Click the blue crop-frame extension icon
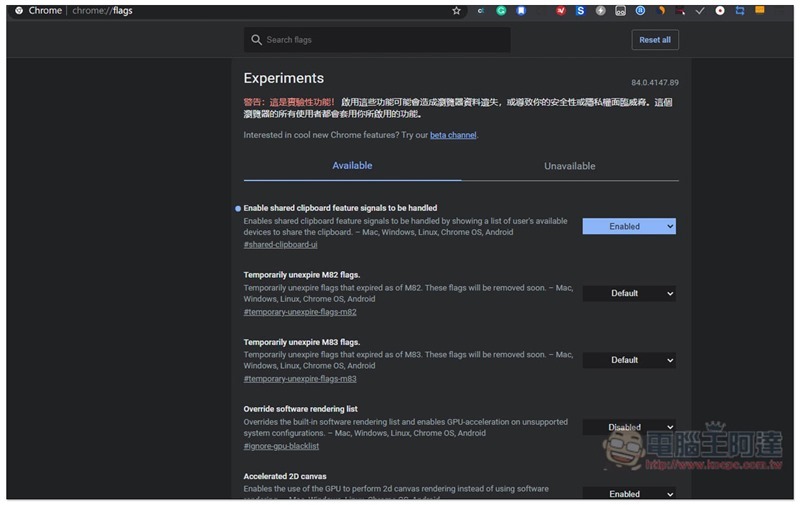 tap(740, 11)
